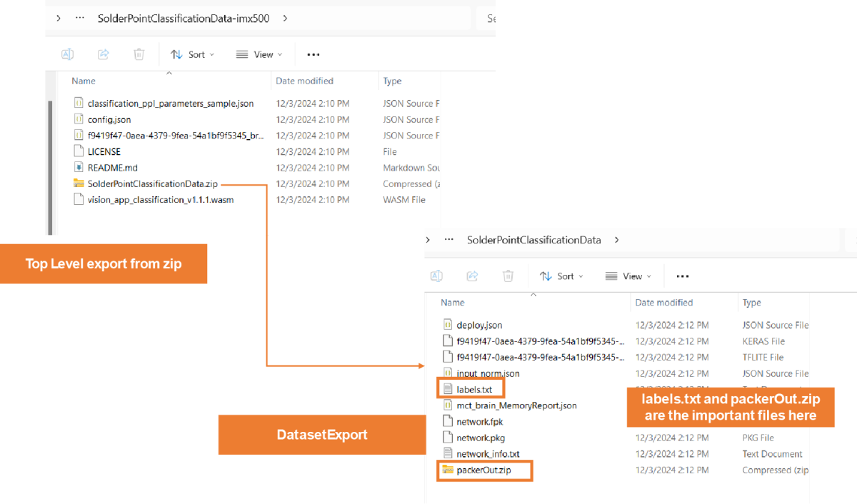The height and width of the screenshot is (504, 857).
Task: Click README.md file icon
Action: tap(79, 168)
